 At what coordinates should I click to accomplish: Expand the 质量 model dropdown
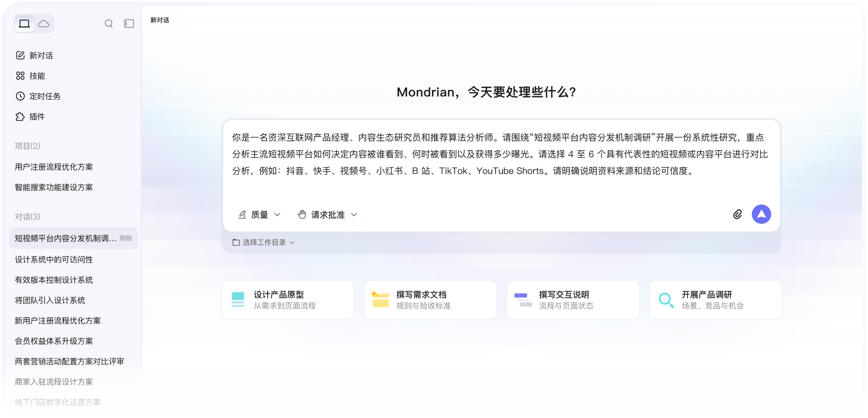pyautogui.click(x=259, y=215)
